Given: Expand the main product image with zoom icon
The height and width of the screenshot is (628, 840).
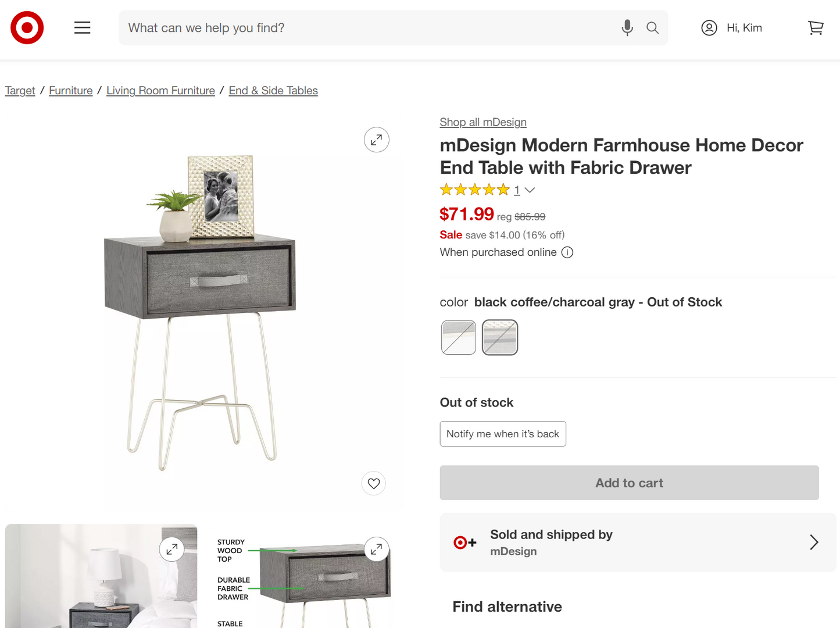Looking at the screenshot, I should click(376, 140).
